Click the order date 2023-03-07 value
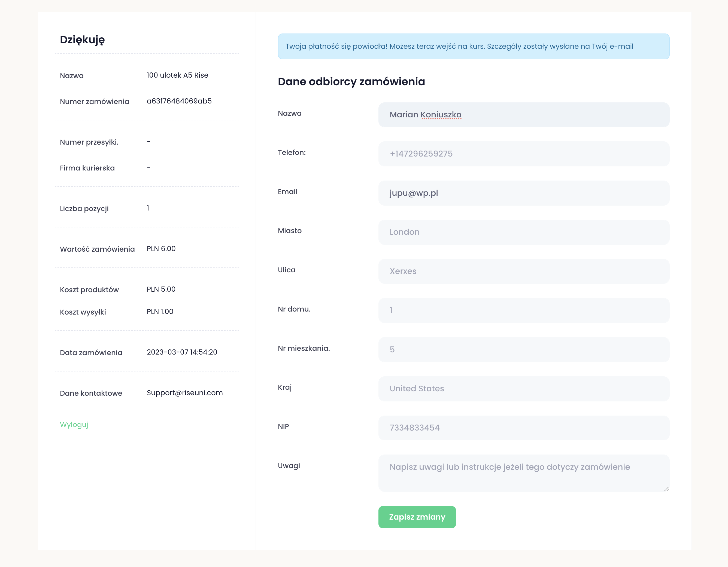Viewport: 728px width, 567px height. 182,352
